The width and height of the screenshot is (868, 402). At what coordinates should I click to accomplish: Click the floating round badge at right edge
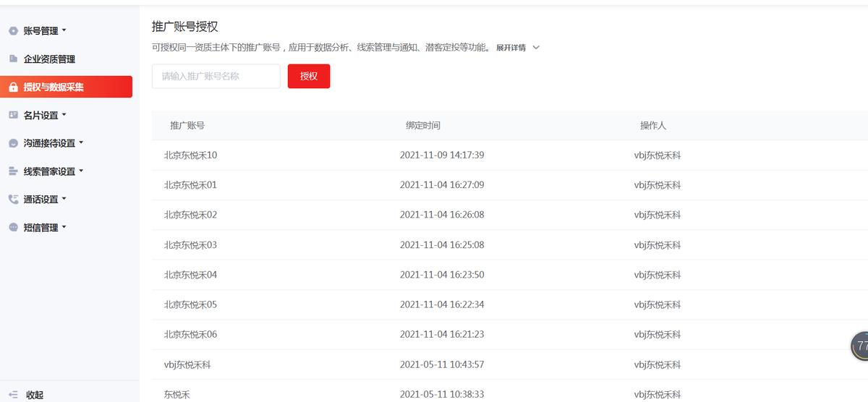(859, 346)
